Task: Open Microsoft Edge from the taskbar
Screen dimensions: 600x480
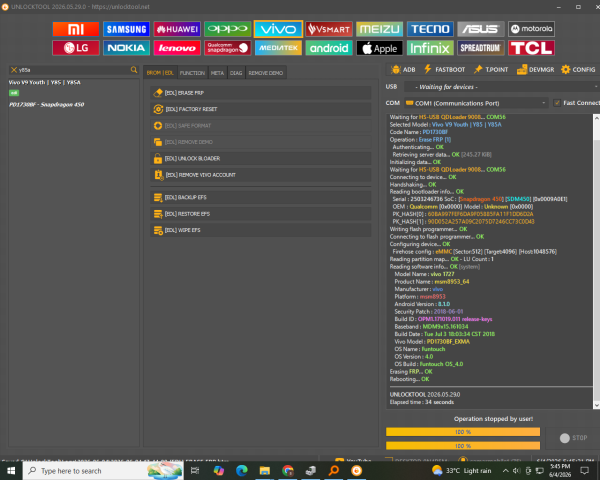Action: click(x=241, y=470)
